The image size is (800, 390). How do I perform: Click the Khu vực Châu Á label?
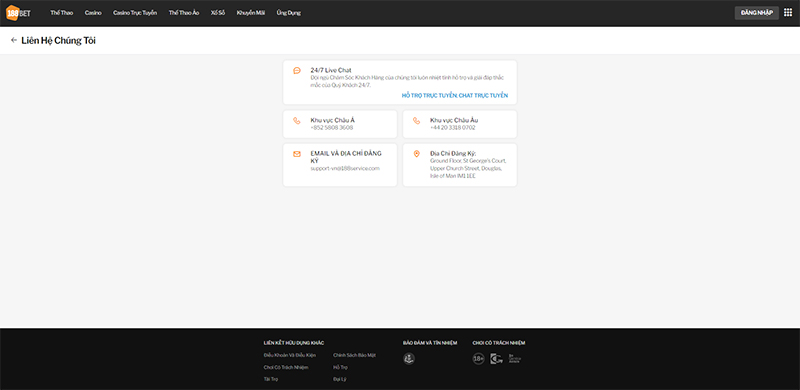tap(333, 120)
